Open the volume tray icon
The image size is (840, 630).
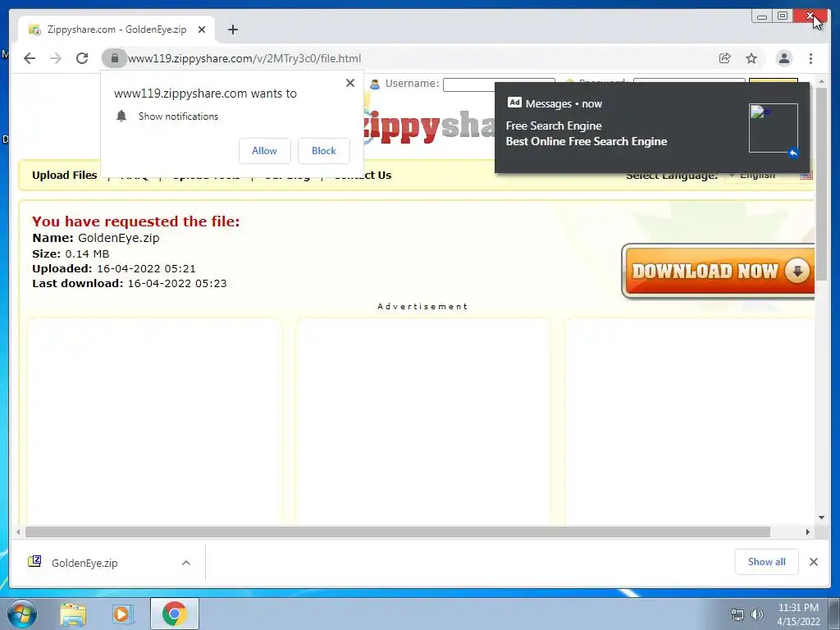coord(756,614)
